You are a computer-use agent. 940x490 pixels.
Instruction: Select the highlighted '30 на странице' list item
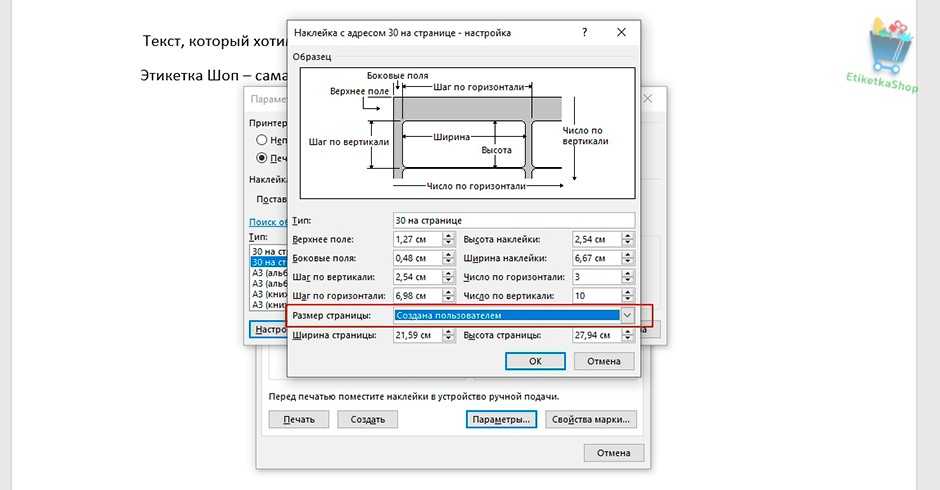[268, 262]
